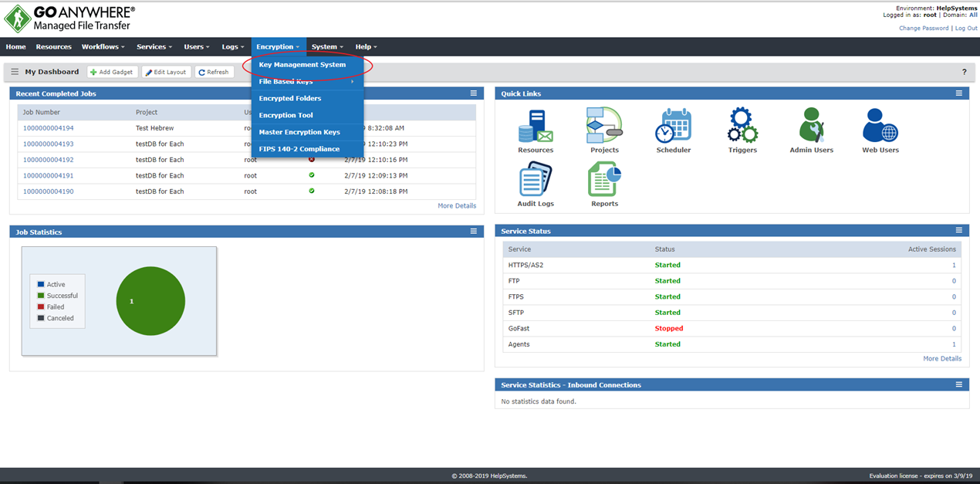Open the Projects quick link icon
The width and height of the screenshot is (980, 484).
point(604,125)
